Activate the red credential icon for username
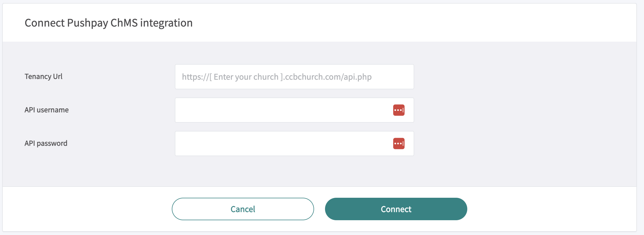This screenshot has width=644, height=235. tap(399, 110)
